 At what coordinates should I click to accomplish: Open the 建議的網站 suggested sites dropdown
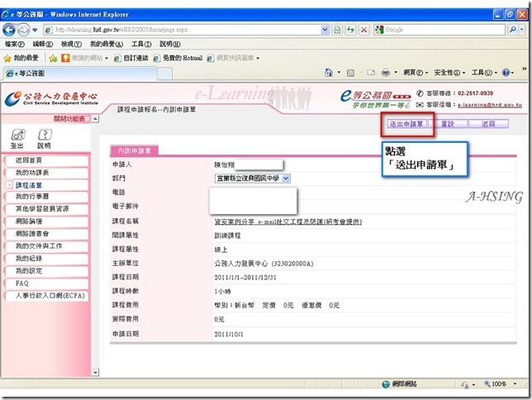pos(84,58)
